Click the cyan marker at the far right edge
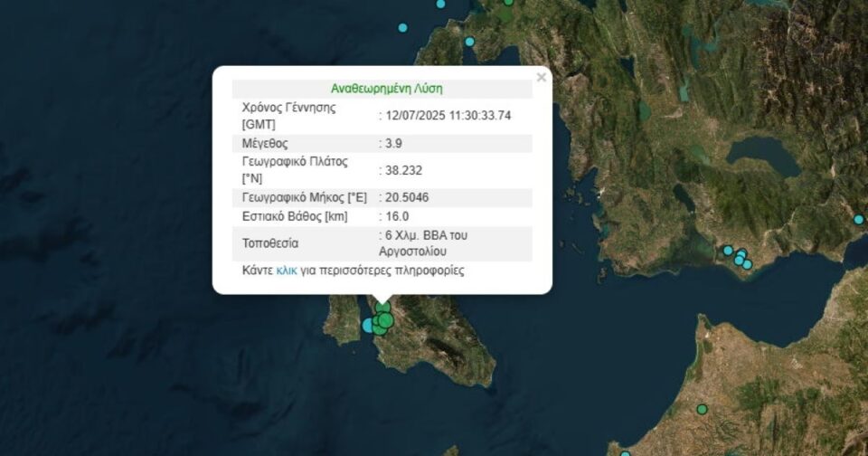The width and height of the screenshot is (868, 456). pyautogui.click(x=859, y=219)
